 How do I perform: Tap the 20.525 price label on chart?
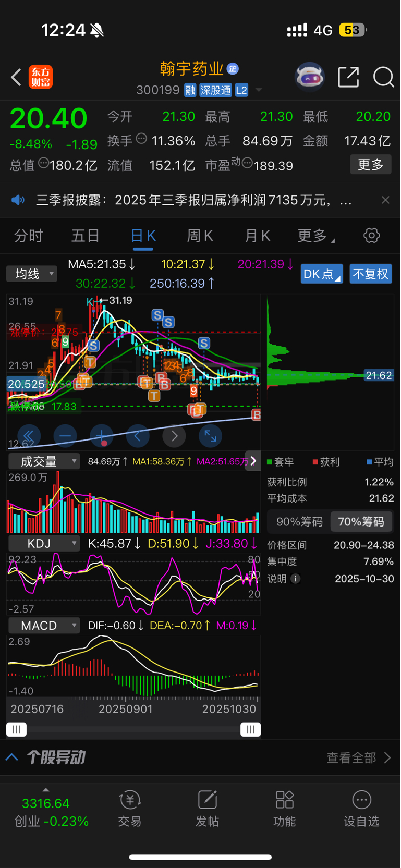coord(26,384)
